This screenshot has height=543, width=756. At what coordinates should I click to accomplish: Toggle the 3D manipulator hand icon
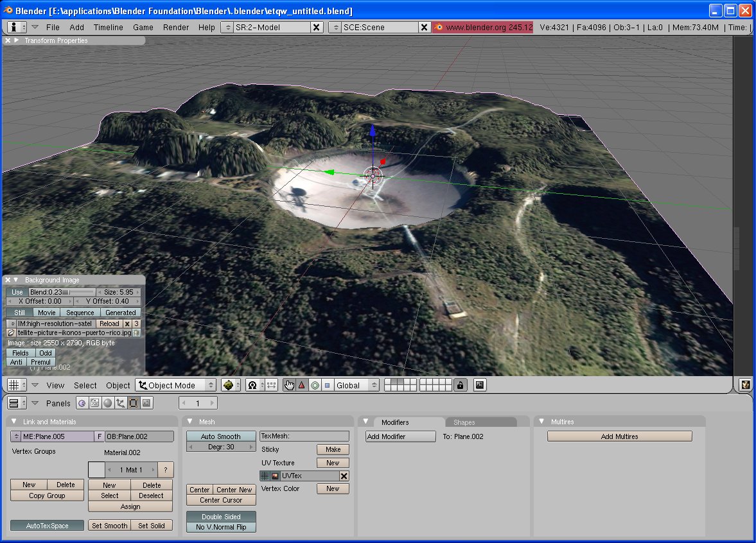click(x=289, y=385)
